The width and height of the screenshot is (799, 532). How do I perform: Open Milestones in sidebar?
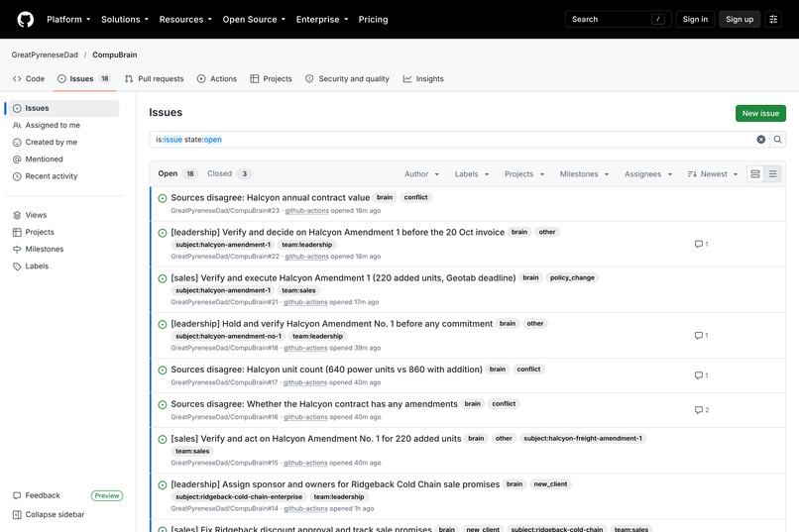(63, 250)
